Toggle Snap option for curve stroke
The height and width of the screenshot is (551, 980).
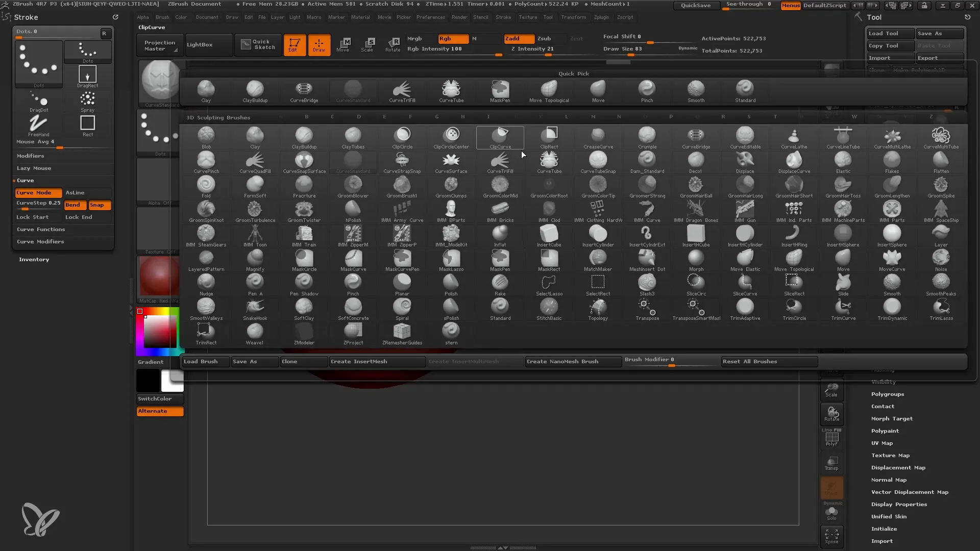97,205
